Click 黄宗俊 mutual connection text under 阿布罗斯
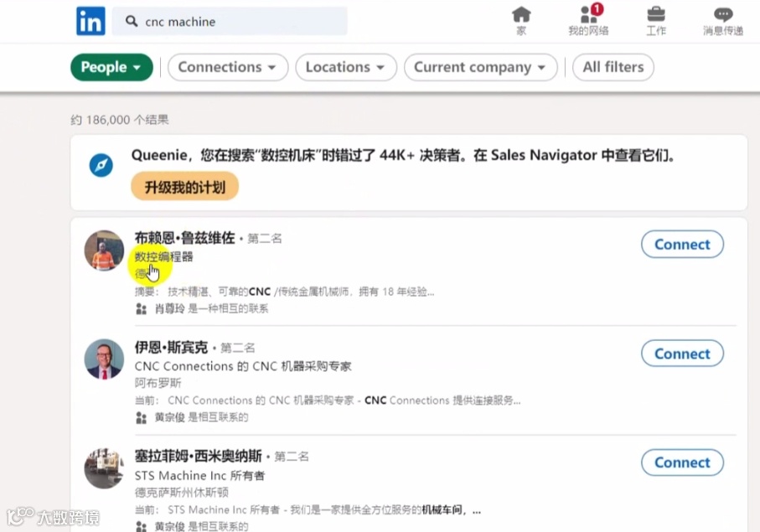This screenshot has height=532, width=760. 202,417
